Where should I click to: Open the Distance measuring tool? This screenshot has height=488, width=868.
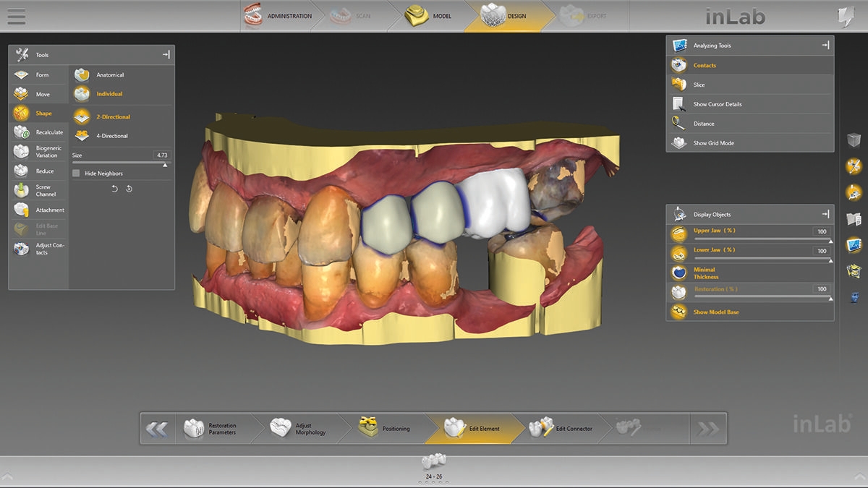(678, 124)
